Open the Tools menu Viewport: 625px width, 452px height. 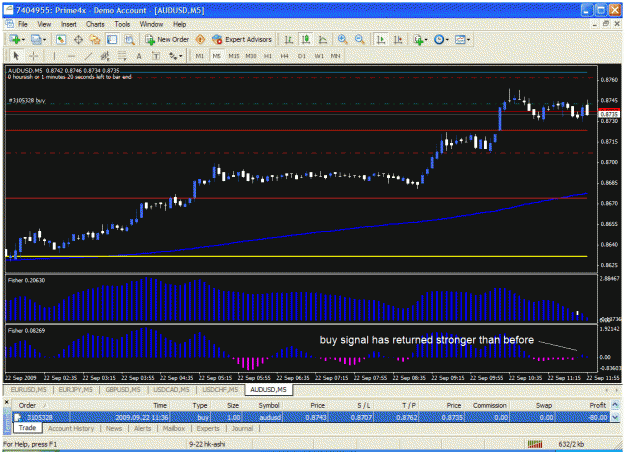(122, 24)
